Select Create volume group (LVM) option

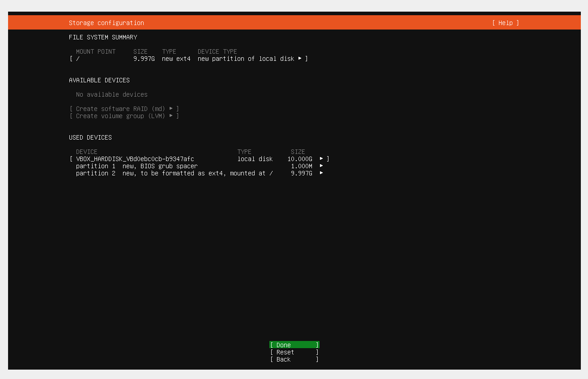[x=124, y=116]
